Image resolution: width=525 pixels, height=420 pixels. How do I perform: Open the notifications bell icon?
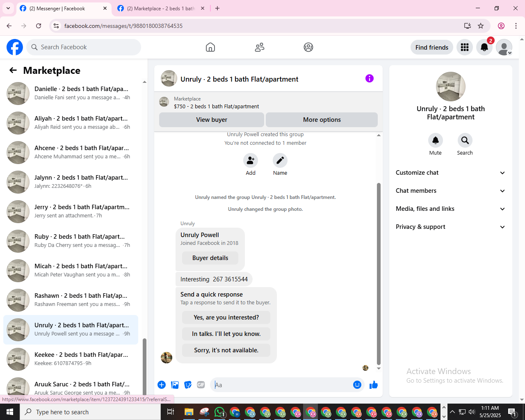click(x=484, y=47)
